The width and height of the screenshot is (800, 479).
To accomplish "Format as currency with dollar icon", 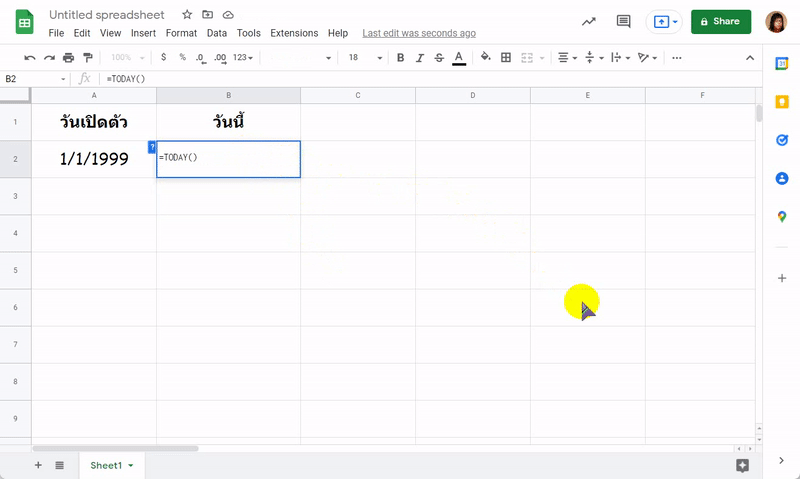I will (163, 57).
